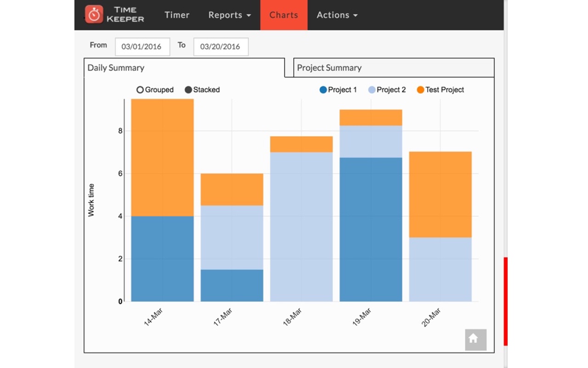Click light blue Project 2 bar for 18-Mar
The image size is (588, 368).
tap(301, 226)
